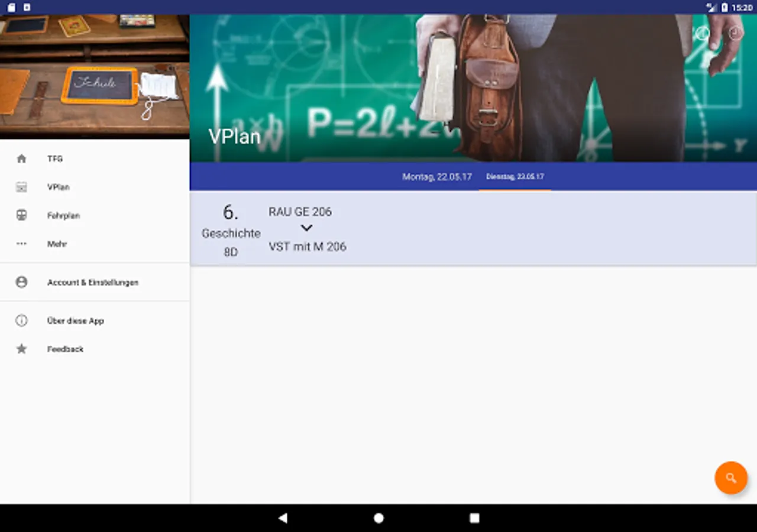The height and width of the screenshot is (532, 757).
Task: Switch to the Dienstag, 23.05.17 tab
Action: [515, 177]
